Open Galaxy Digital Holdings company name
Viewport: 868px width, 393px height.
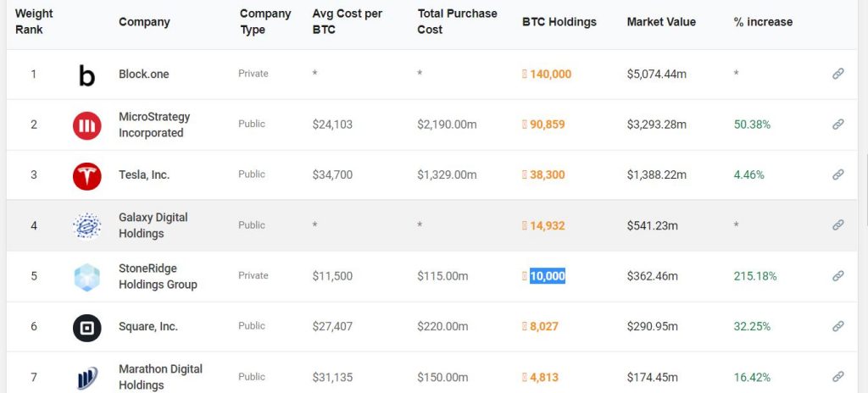[x=153, y=225]
